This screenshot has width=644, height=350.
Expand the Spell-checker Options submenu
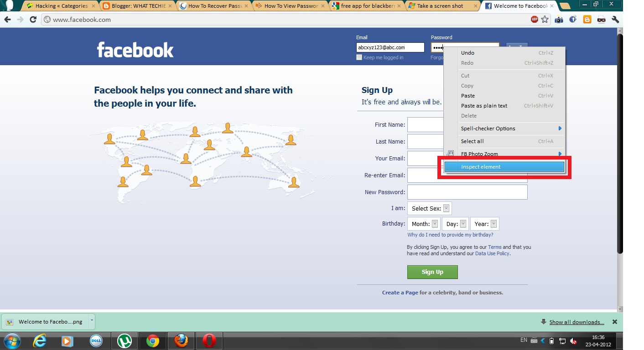pos(511,129)
